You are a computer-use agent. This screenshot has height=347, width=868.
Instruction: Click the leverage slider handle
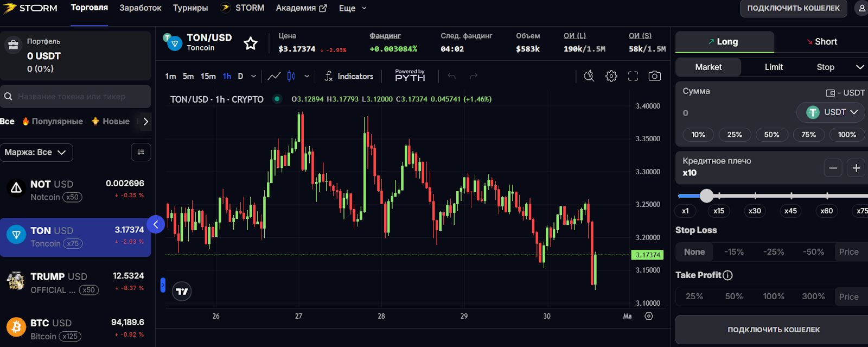tap(706, 195)
